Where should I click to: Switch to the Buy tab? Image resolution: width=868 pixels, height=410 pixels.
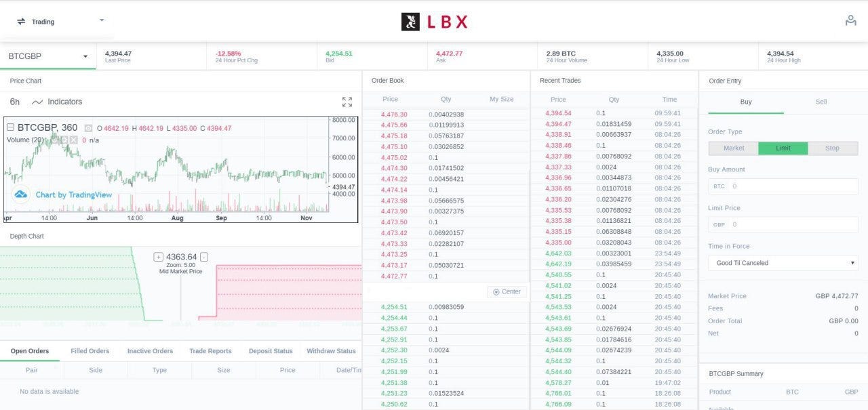click(746, 102)
